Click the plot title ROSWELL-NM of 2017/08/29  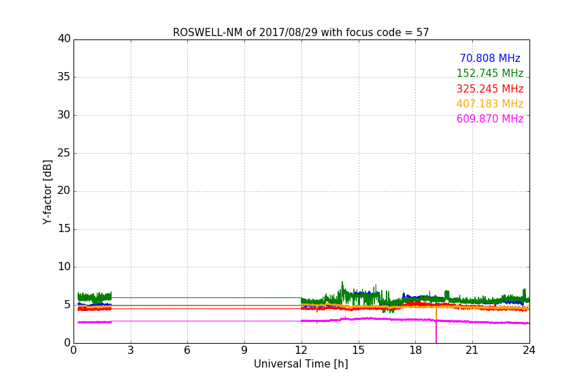pos(301,33)
